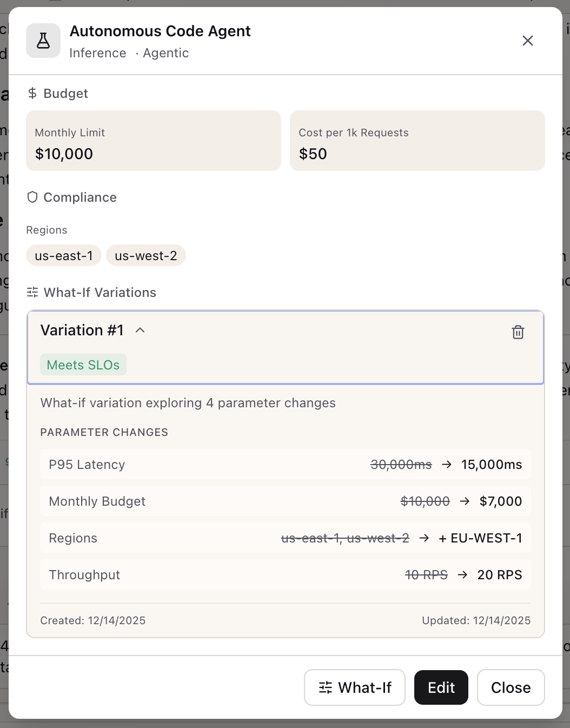Click the arrow icon in the Throughput row

coord(462,574)
